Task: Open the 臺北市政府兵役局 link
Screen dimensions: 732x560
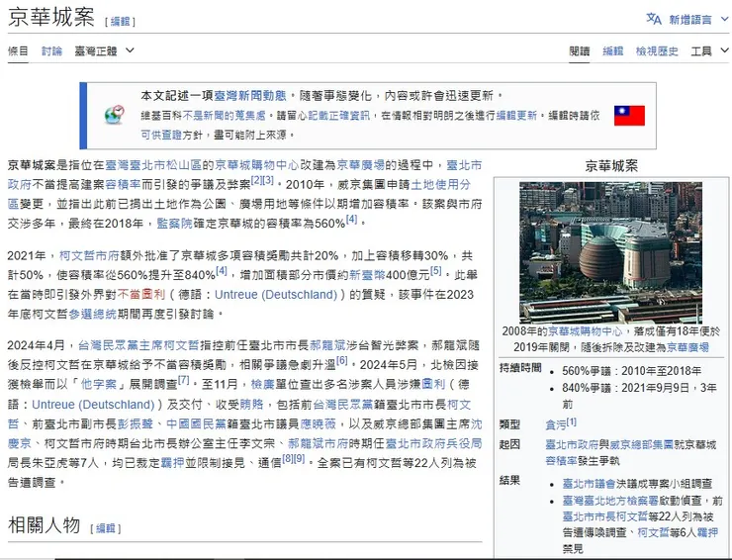Action: tap(433, 443)
